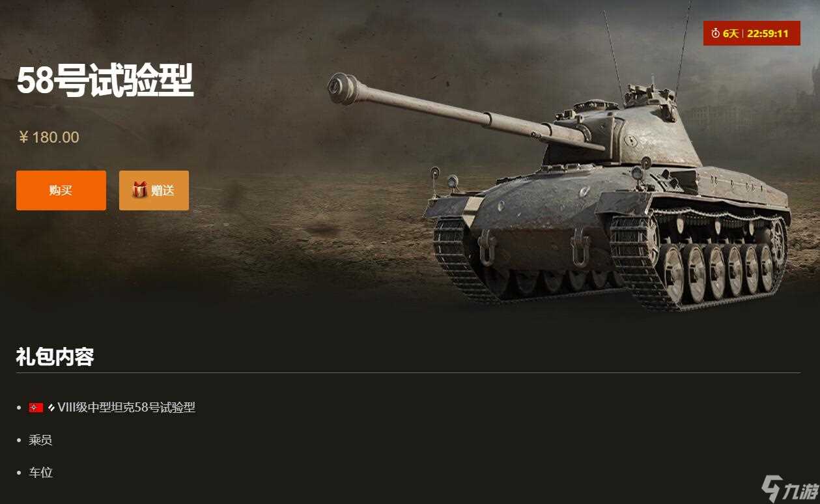The height and width of the screenshot is (504, 820).
Task: Click the 九游 logo glyph icon
Action: click(772, 487)
